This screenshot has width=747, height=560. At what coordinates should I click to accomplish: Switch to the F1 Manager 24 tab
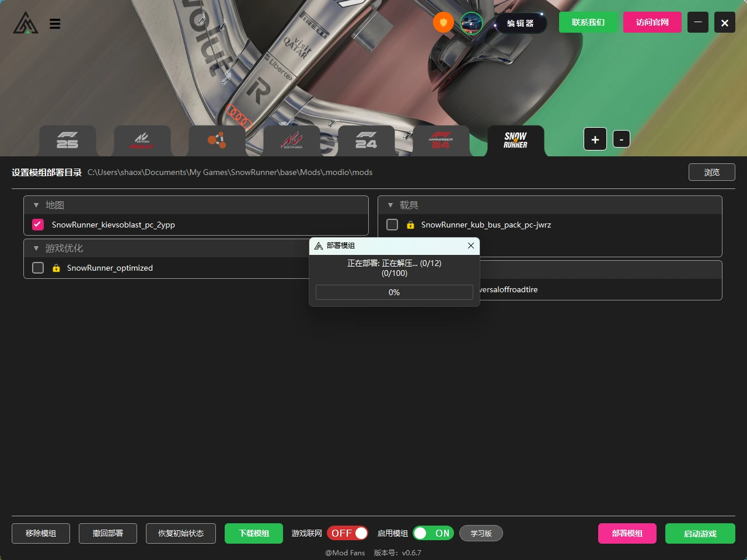tap(441, 141)
